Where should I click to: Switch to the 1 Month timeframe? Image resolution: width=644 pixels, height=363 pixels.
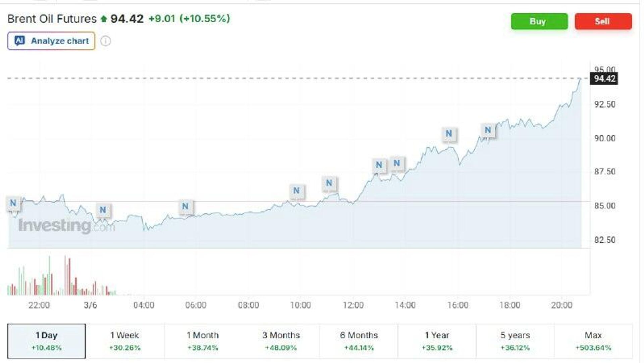coord(203,341)
